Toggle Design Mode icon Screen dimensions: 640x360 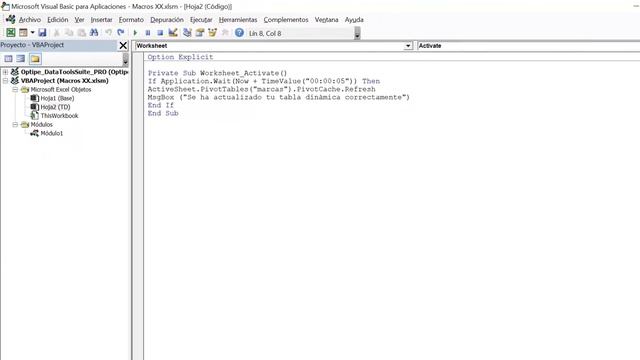coord(173,33)
